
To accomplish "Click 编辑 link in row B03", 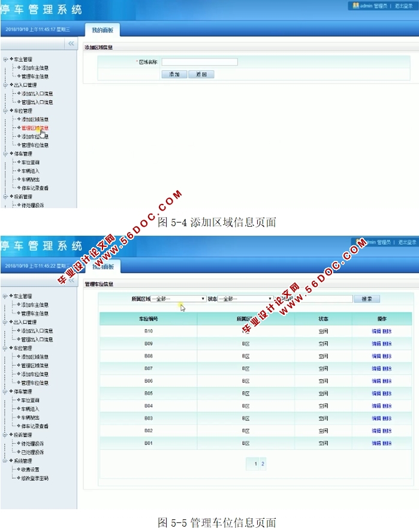I will (x=376, y=418).
